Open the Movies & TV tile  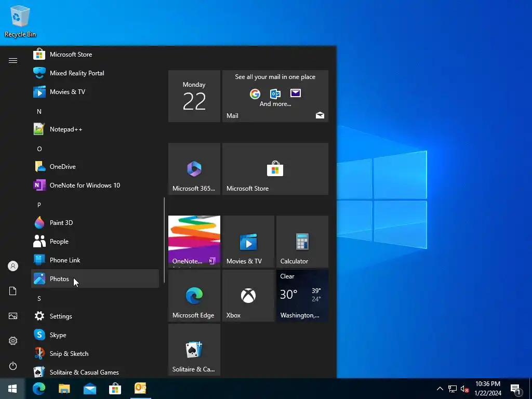coord(248,242)
